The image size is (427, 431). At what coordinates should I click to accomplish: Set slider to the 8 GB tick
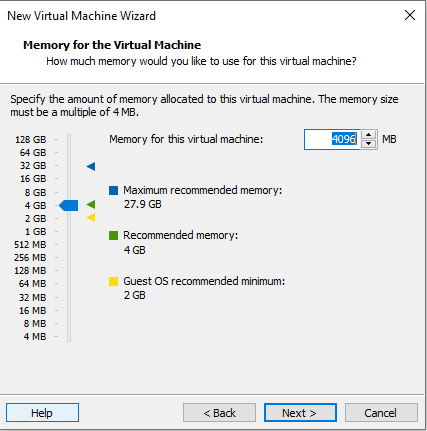[x=69, y=192]
